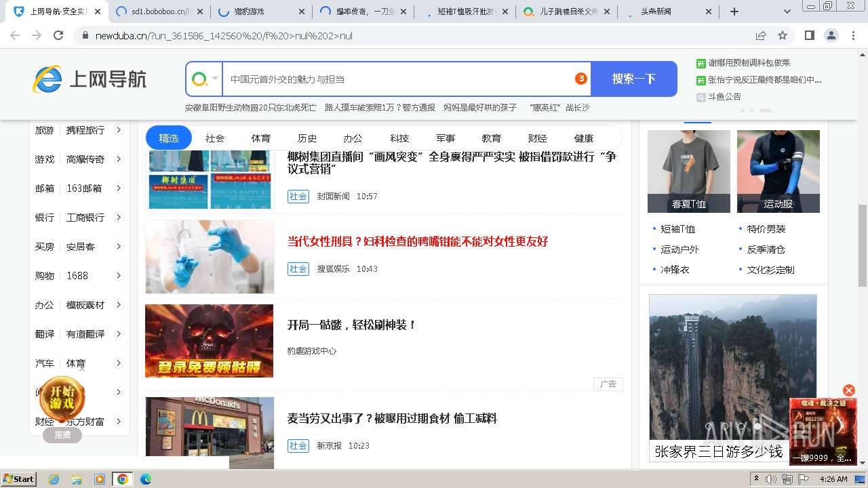868x488 pixels.
Task: Select the 精选 news tab
Action: pyautogui.click(x=169, y=138)
